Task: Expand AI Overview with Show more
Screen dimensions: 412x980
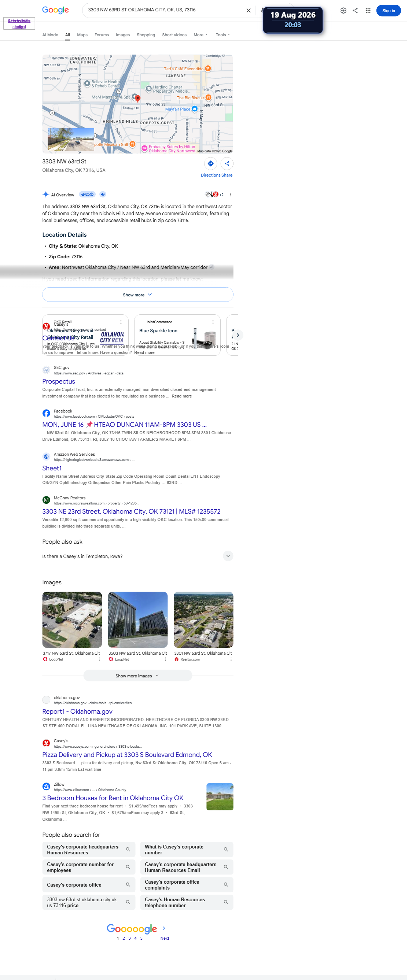Action: pyautogui.click(x=138, y=295)
